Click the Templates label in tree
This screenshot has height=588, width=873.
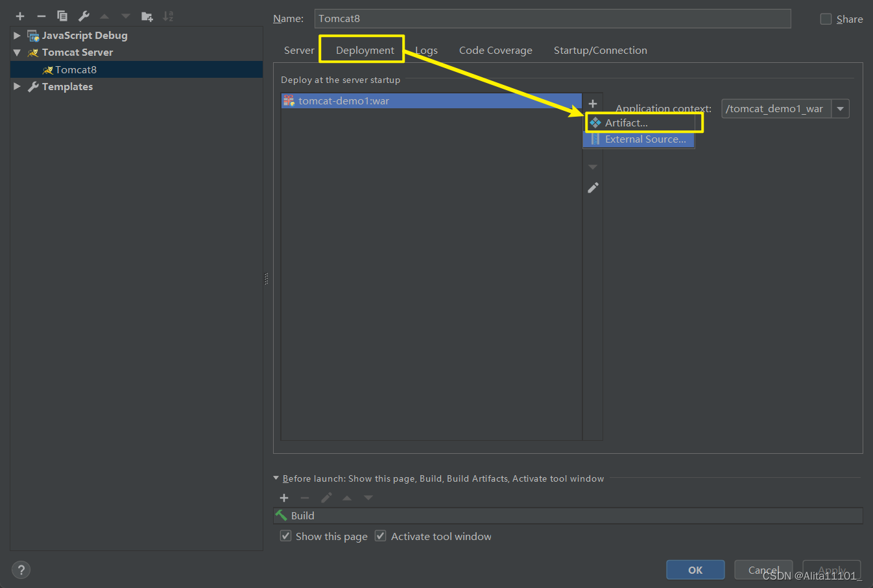(x=67, y=86)
